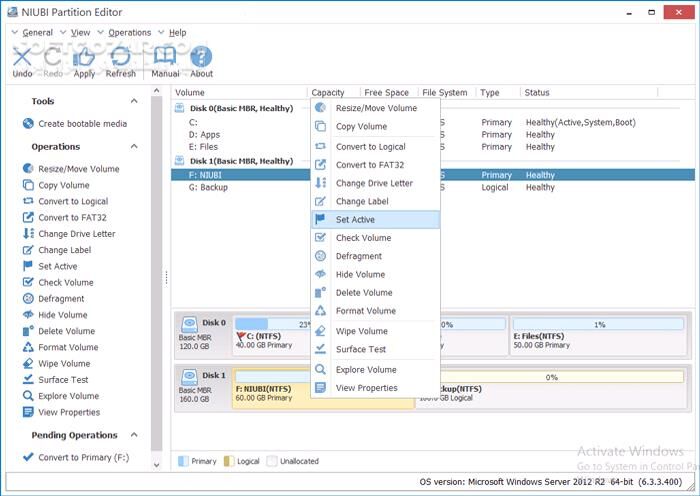Collapse the Tools section chevron

(x=134, y=101)
